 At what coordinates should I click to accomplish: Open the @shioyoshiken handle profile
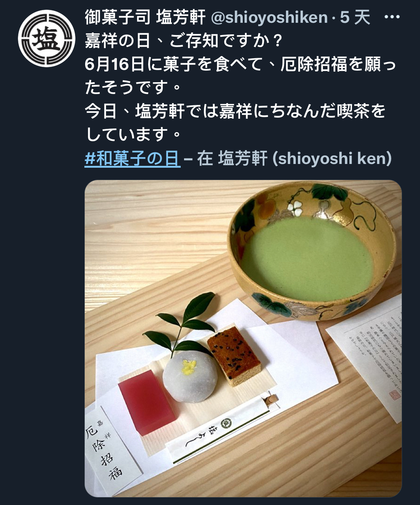[269, 18]
